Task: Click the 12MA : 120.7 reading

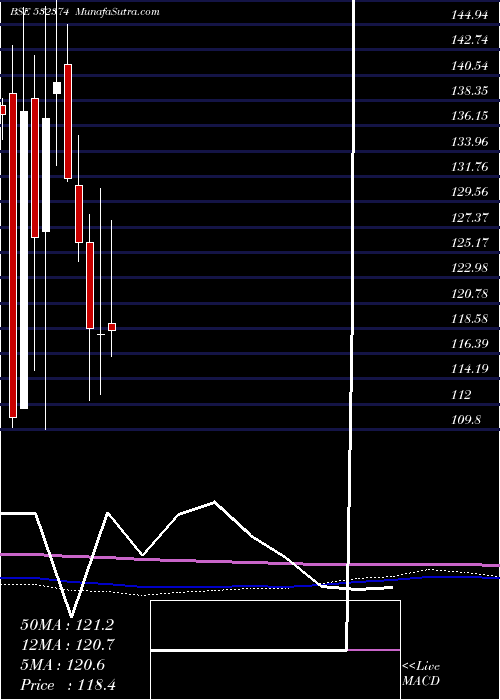Action: click(x=67, y=645)
